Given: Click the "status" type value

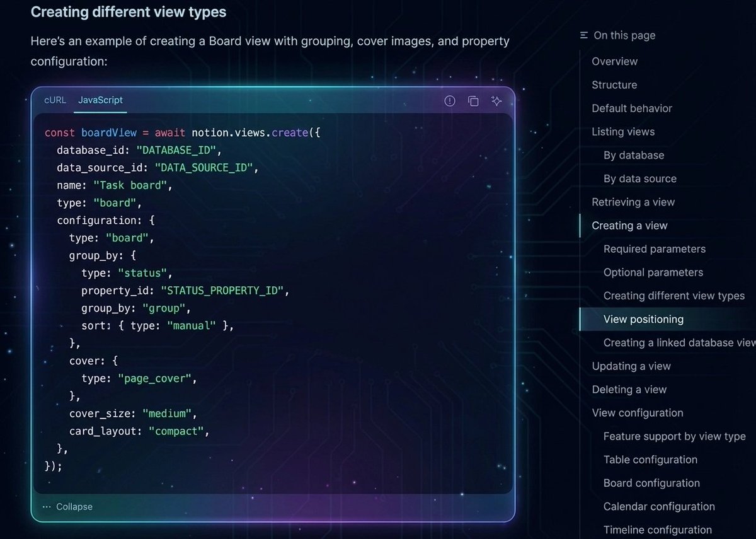Looking at the screenshot, I should click(142, 273).
